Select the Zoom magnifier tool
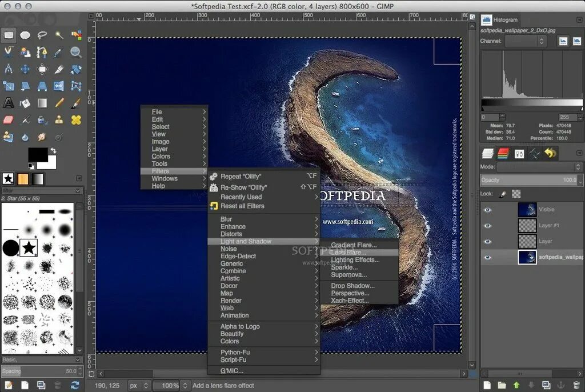Screen dimensions: 585x392 (76, 52)
